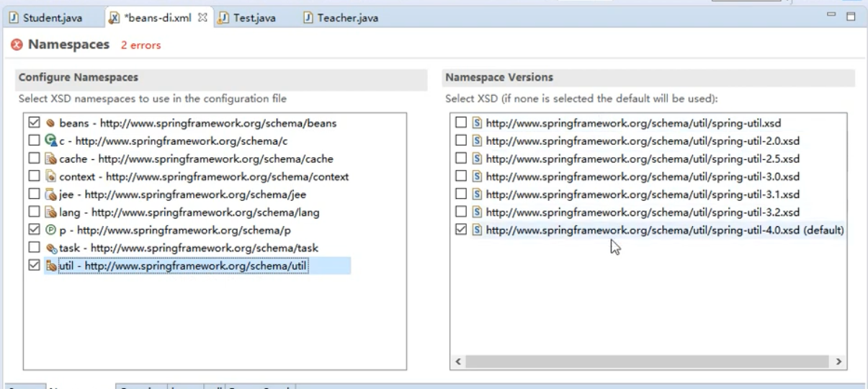
Task: Uncheck the beans namespace checkbox
Action: click(x=34, y=123)
